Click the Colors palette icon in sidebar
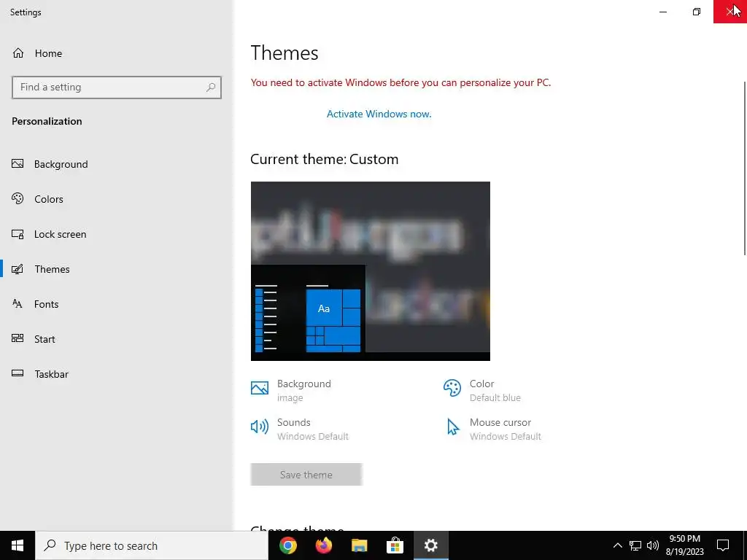 point(18,198)
